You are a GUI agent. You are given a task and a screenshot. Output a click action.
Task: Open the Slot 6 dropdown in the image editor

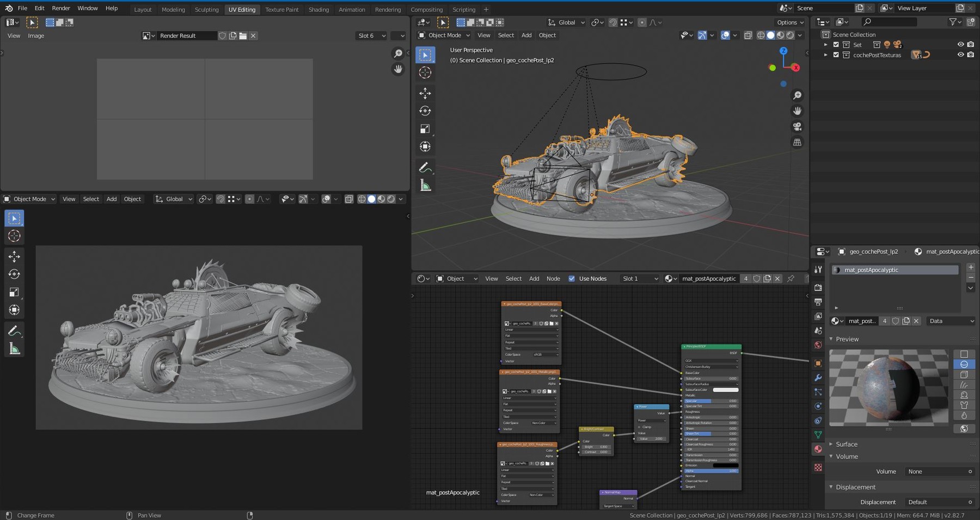tap(370, 35)
